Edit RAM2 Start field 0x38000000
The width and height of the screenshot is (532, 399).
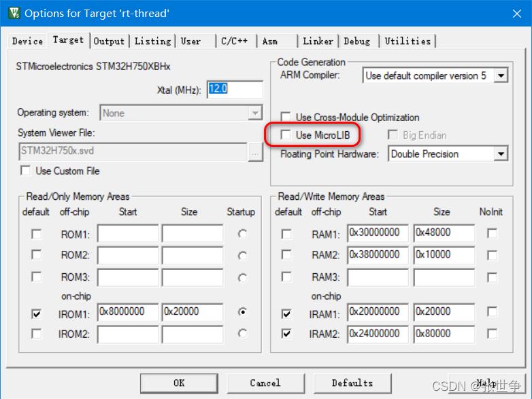tap(378, 255)
